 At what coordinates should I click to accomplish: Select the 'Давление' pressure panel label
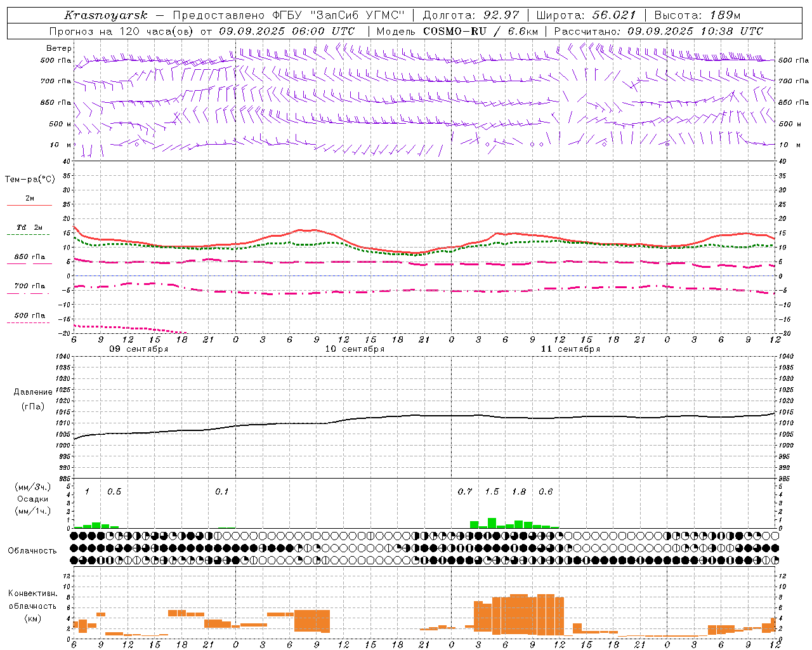pyautogui.click(x=33, y=392)
